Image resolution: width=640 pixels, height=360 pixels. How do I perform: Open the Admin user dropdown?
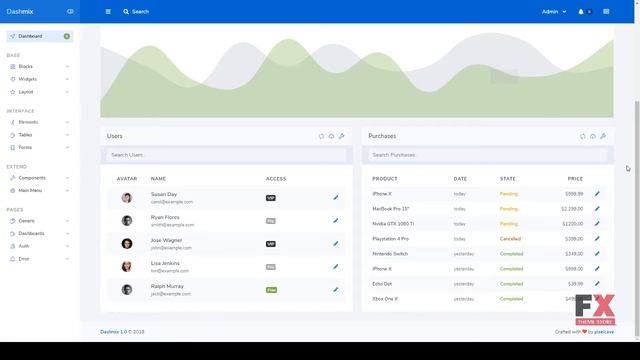554,11
